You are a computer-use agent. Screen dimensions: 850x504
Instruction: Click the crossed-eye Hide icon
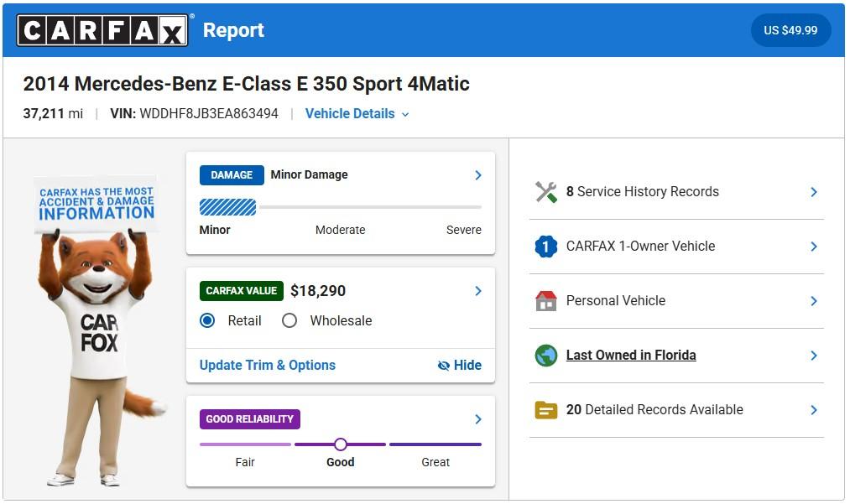click(x=443, y=366)
